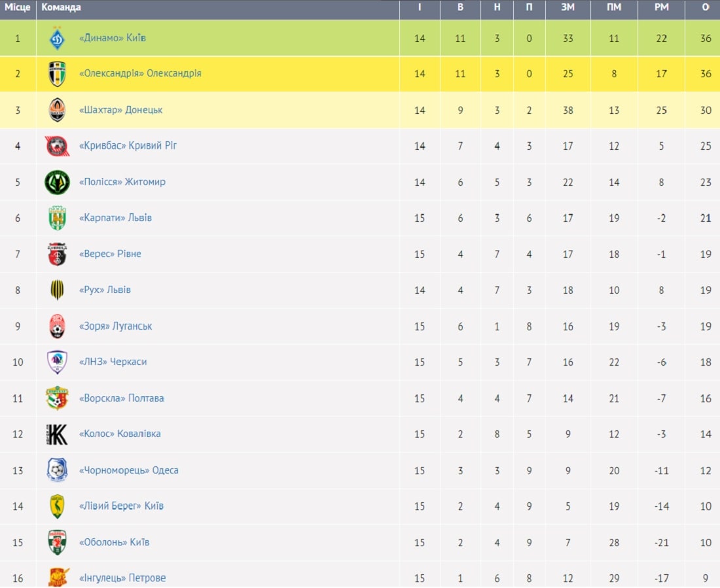The width and height of the screenshot is (720, 588).
Task: Open the «Лівий Берег» Київ link
Action: (121, 506)
